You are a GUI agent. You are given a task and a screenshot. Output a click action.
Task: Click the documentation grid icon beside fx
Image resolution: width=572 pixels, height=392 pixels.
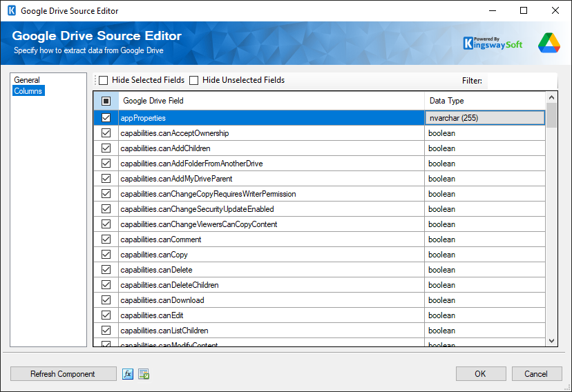pyautogui.click(x=144, y=374)
